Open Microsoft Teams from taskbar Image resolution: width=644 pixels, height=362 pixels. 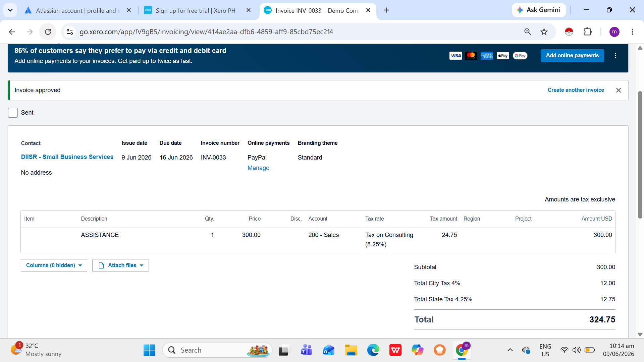point(306,350)
